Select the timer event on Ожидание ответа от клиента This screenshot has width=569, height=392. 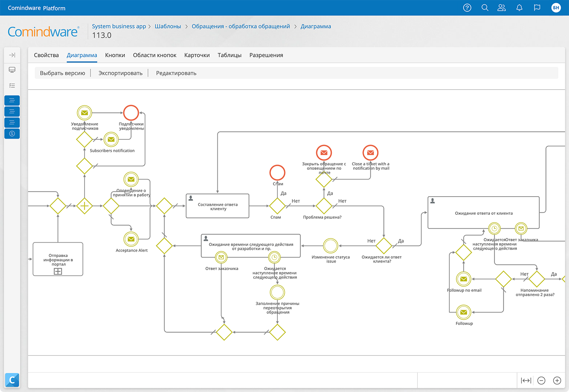coord(494,228)
